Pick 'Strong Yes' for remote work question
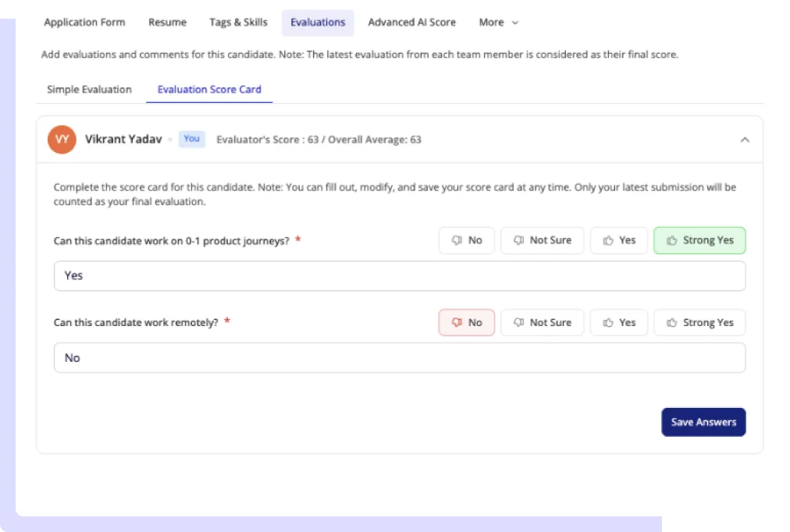Screen dimensions: 790x532 (x=699, y=322)
